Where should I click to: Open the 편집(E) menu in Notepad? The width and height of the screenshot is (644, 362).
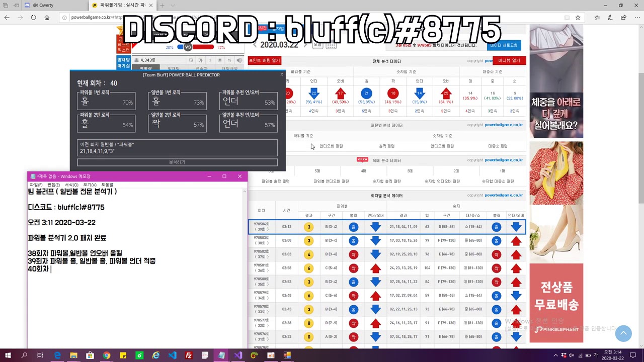53,185
